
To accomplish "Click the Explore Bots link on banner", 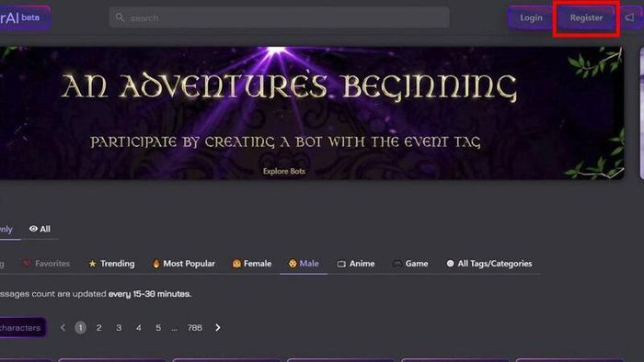I will (x=283, y=171).
